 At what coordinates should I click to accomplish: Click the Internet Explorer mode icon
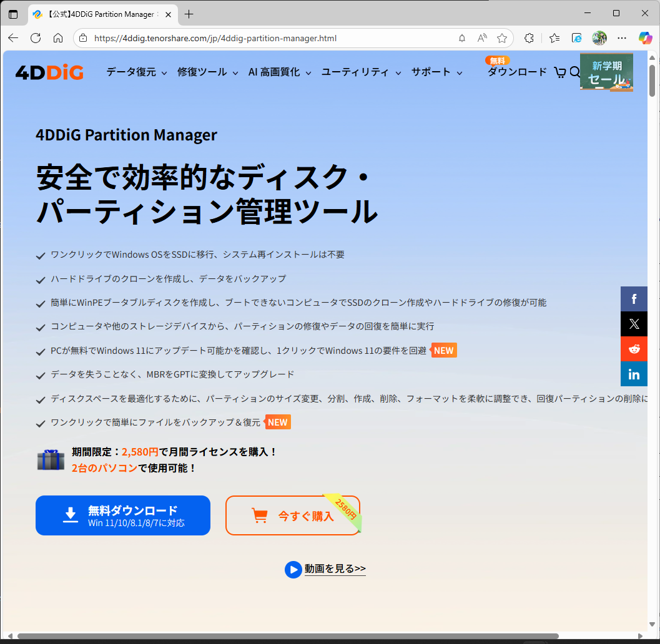click(x=577, y=38)
